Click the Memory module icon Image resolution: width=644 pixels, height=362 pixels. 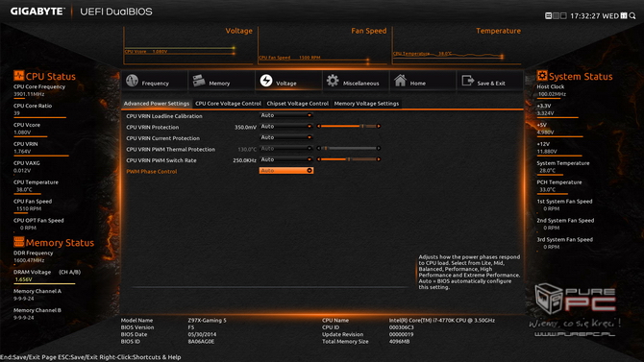pyautogui.click(x=199, y=80)
